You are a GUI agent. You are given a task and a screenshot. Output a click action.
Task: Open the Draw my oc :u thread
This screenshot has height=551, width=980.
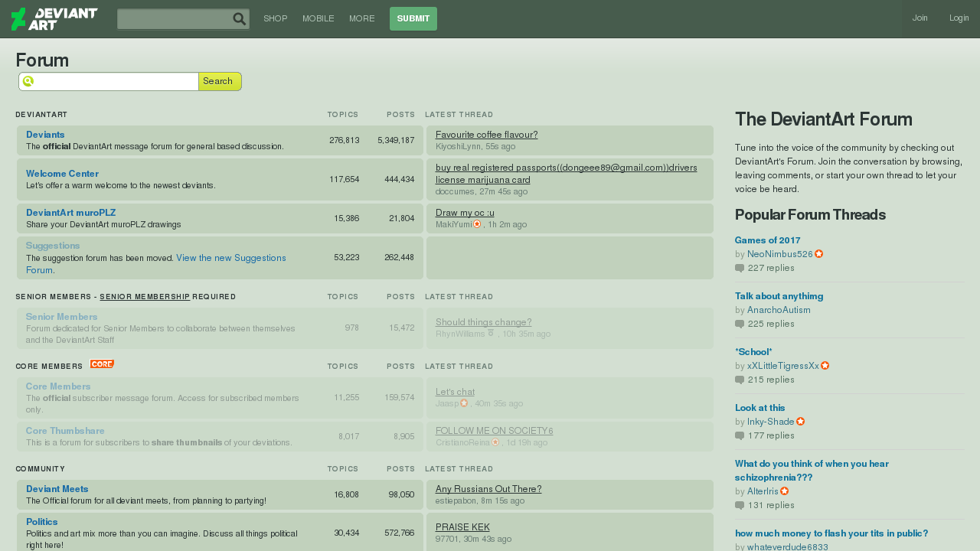465,213
